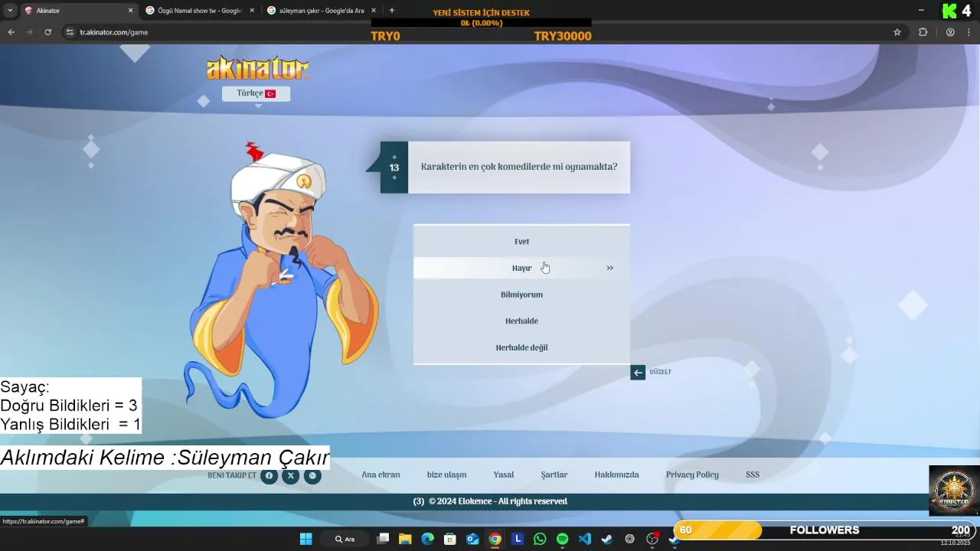Screen dimensions: 980x551
Task: Close the Akinator tab
Action: [130, 11]
